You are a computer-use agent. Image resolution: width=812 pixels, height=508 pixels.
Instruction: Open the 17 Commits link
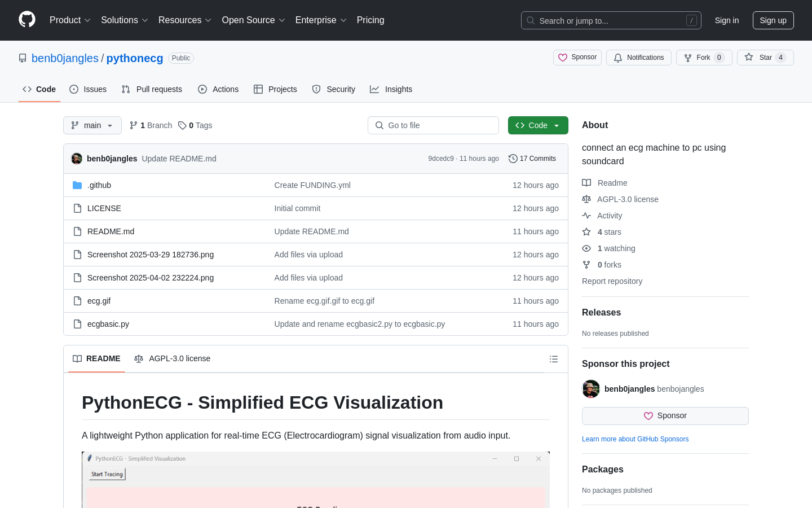point(532,159)
